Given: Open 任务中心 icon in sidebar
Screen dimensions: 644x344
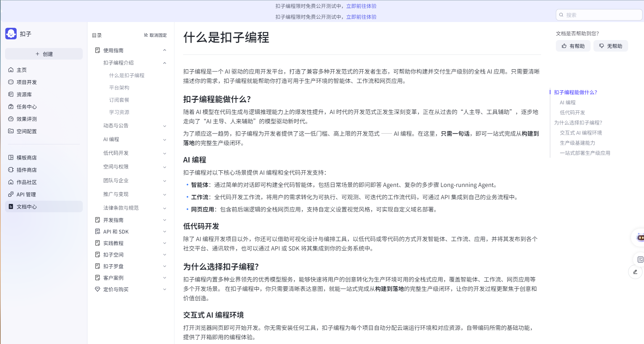Looking at the screenshot, I should [11, 106].
